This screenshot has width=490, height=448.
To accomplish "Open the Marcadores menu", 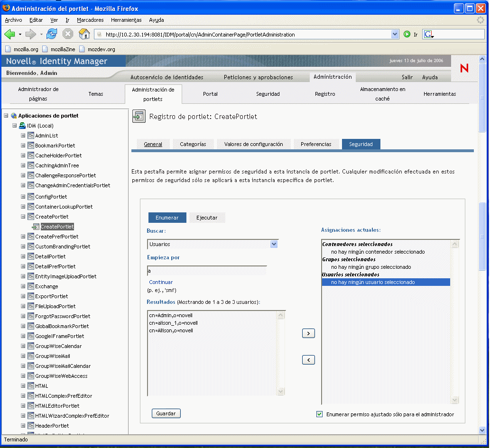I will coord(90,20).
